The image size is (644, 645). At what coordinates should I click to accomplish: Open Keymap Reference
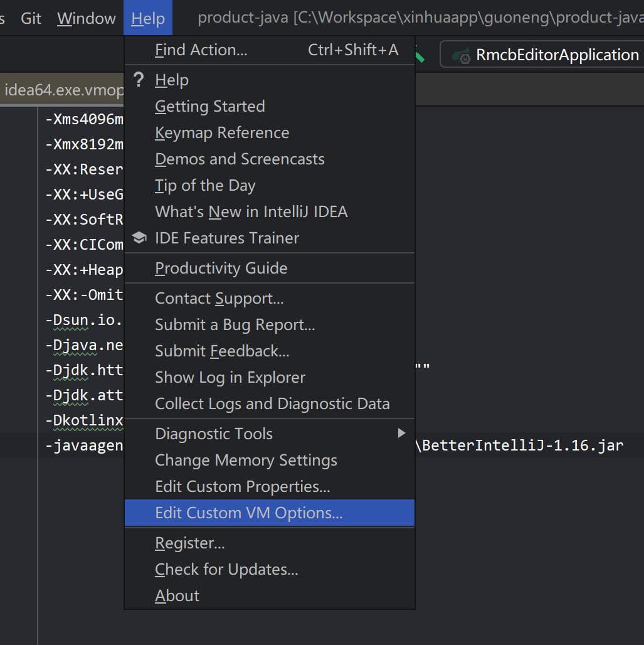point(270,132)
